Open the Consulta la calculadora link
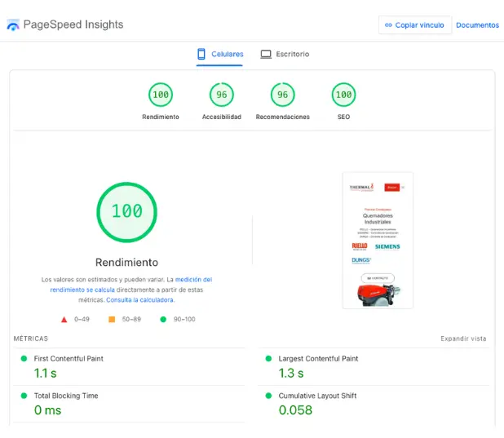The image size is (504, 438). [x=140, y=299]
